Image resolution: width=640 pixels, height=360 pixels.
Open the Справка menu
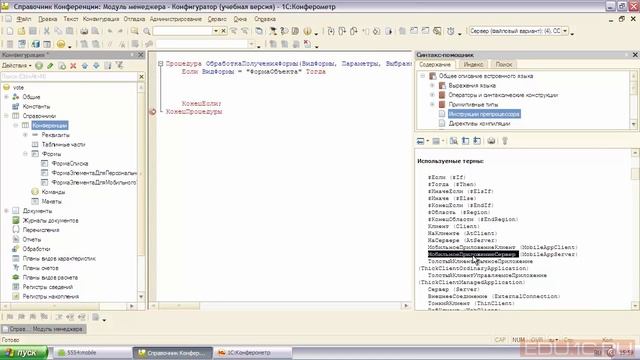pyautogui.click(x=265, y=19)
